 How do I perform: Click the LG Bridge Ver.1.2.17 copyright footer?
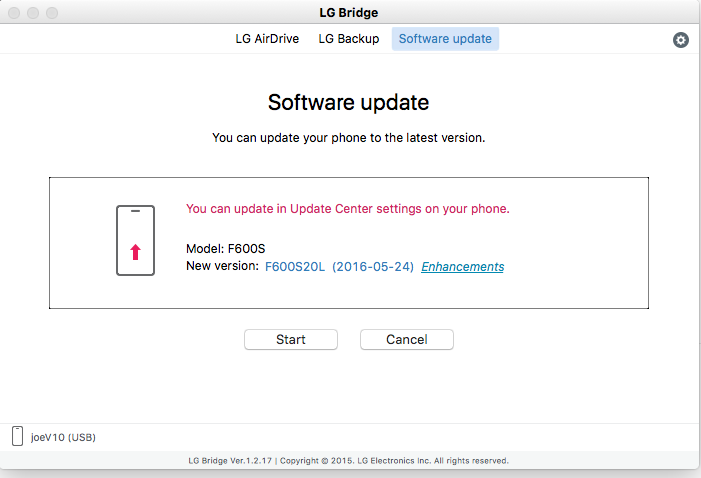pyautogui.click(x=349, y=461)
